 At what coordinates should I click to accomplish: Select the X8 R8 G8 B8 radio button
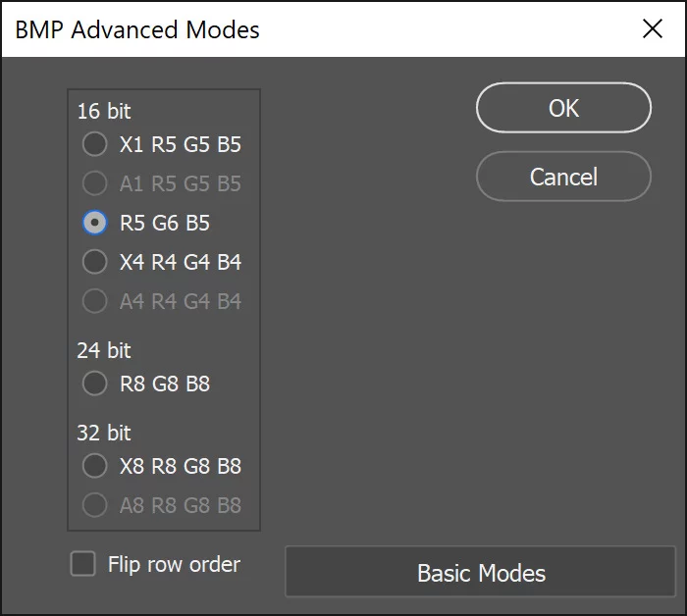tap(94, 467)
